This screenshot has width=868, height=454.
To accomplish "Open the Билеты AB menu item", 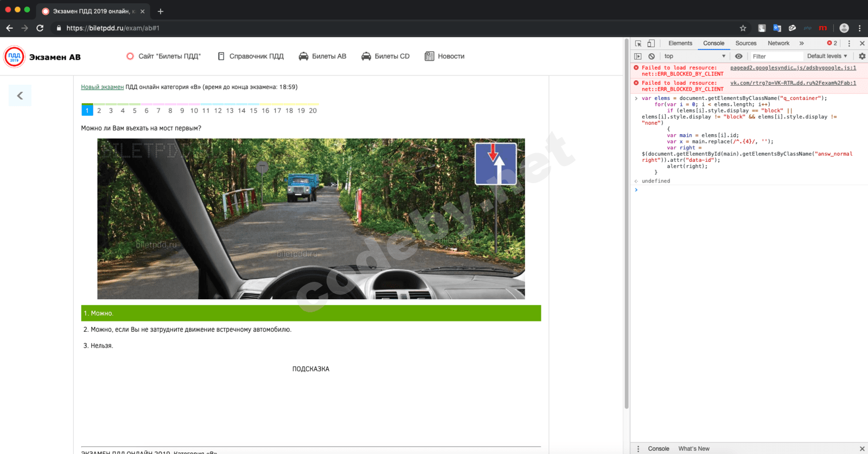I will 323,56.
